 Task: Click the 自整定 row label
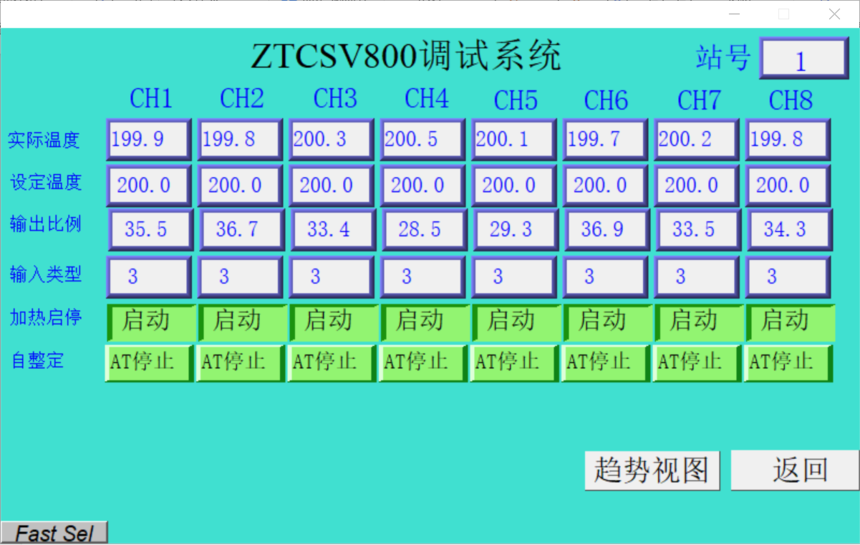pos(37,360)
